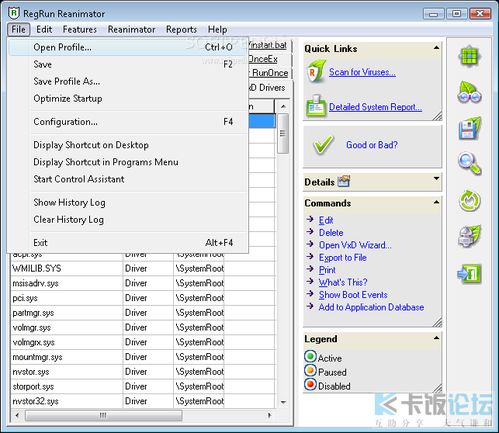
Task: Select Display Shortcut in Programs Menu
Action: point(128,162)
